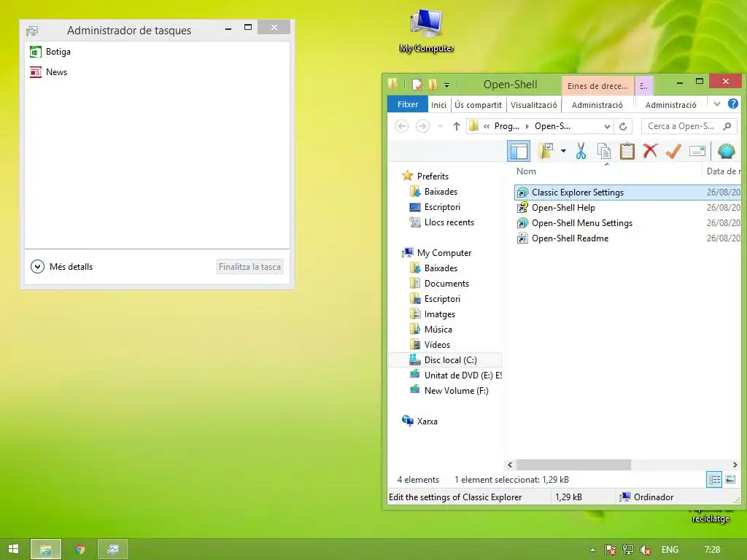The image size is (747, 560).
Task: Open the folder options dropdown arrow
Action: coord(563,152)
